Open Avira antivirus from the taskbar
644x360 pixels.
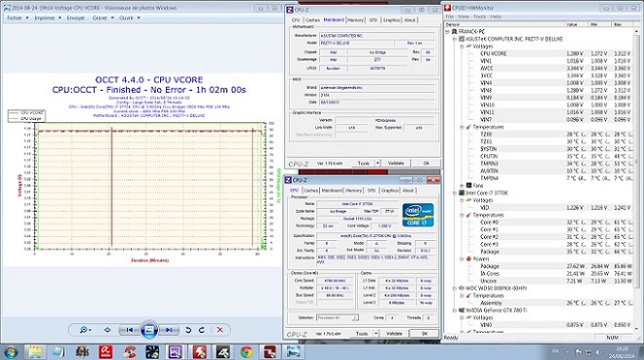coord(105,352)
